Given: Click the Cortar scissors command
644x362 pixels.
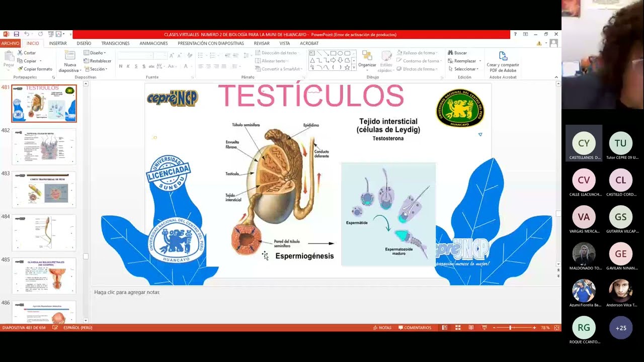Looking at the screenshot, I should [x=26, y=53].
